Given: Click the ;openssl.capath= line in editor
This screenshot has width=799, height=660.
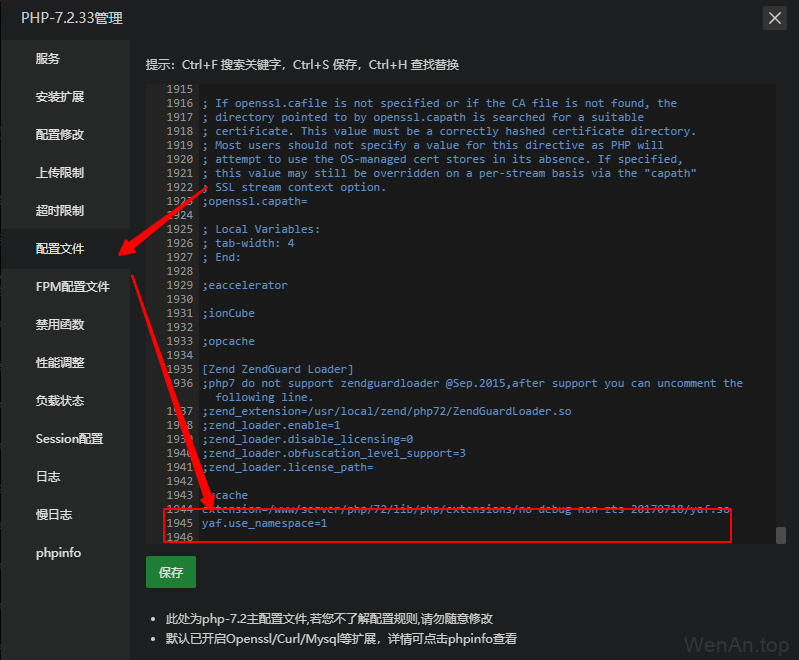Looking at the screenshot, I should tap(255, 201).
